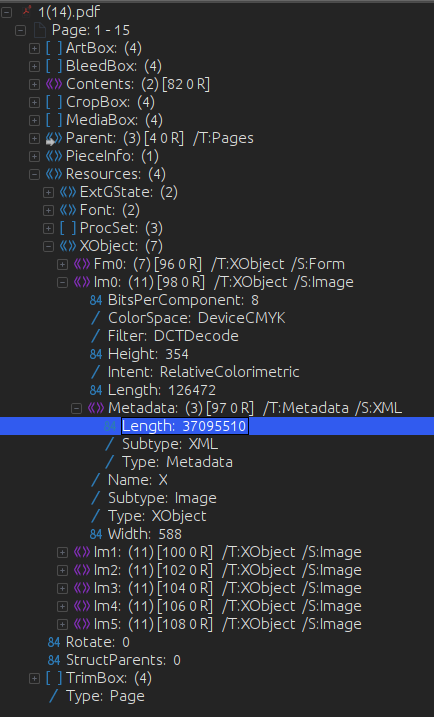
Task: Select the Rotate: 0 entry
Action: pos(97,642)
